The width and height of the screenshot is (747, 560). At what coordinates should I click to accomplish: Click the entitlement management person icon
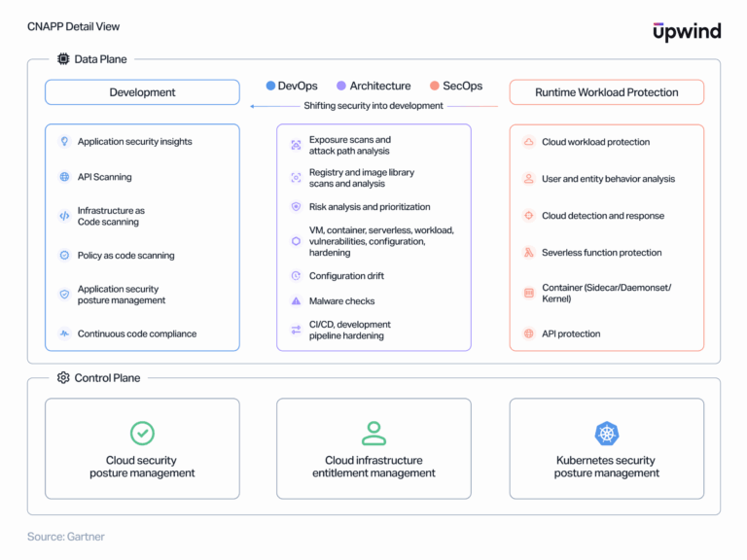point(373,434)
